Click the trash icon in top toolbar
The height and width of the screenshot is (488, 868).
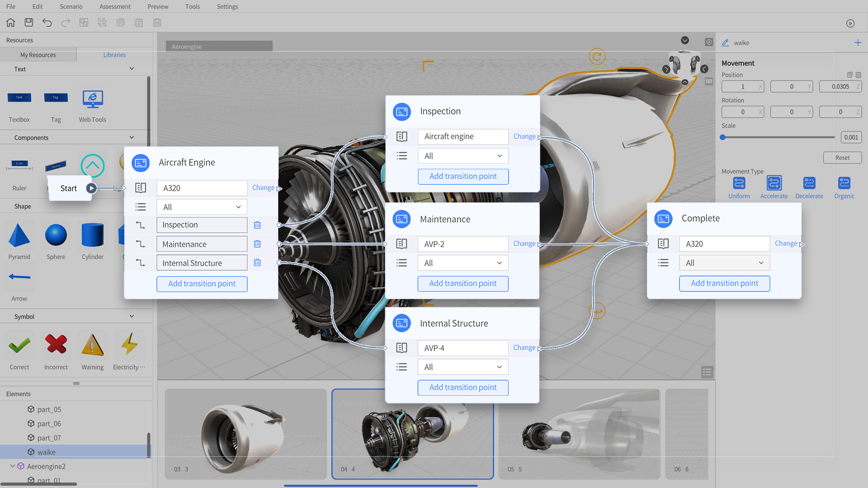(157, 23)
